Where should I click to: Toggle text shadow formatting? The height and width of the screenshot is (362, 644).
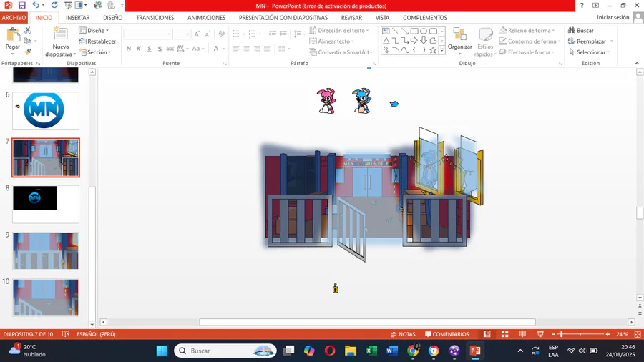tap(160, 49)
